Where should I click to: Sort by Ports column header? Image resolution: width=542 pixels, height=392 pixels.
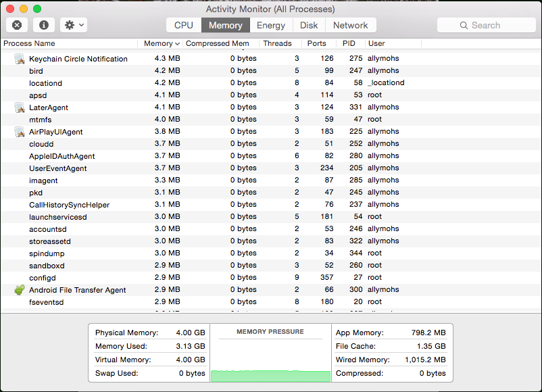click(319, 43)
